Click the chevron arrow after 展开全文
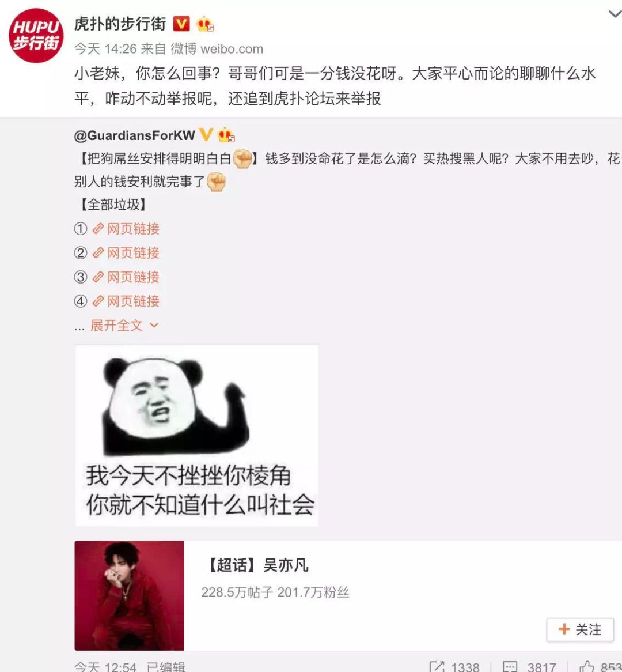Viewport: 622px width, 672px height. coord(154,325)
